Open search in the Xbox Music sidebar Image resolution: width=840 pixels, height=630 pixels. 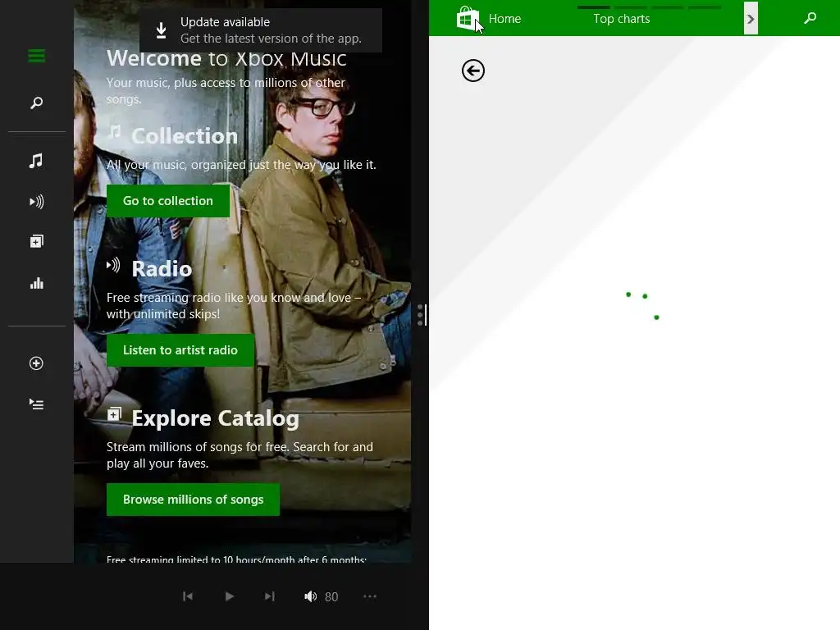(36, 103)
